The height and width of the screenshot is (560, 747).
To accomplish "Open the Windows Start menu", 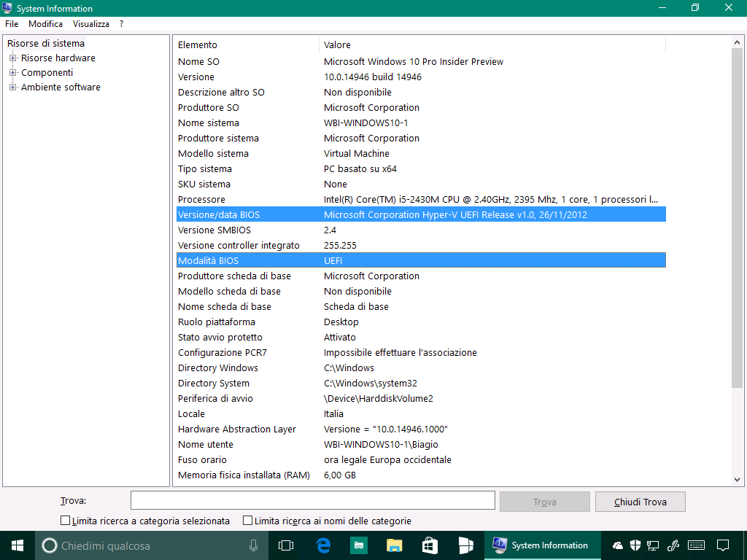I will coord(18,545).
